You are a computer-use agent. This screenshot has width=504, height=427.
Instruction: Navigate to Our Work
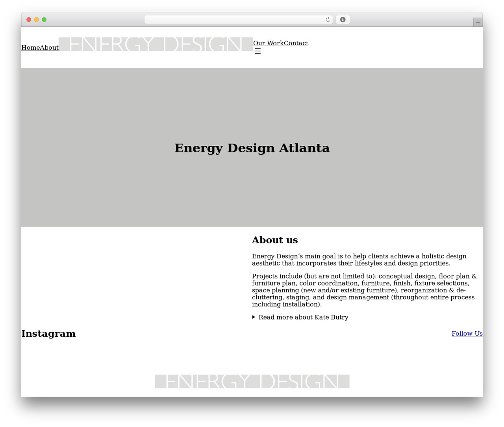pos(269,43)
